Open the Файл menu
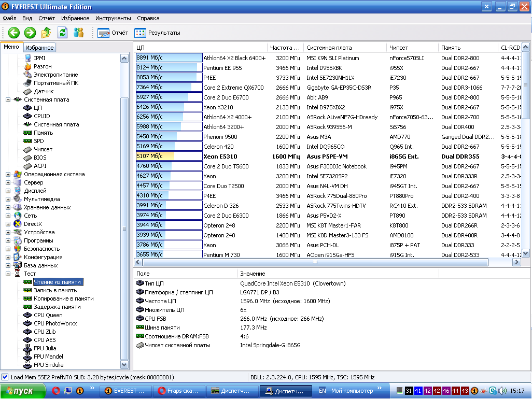This screenshot has width=532, height=399. click(9, 18)
